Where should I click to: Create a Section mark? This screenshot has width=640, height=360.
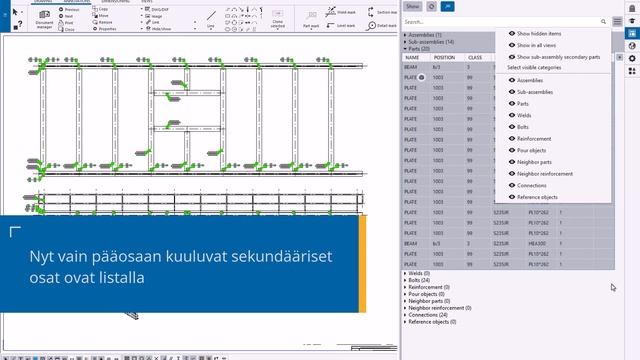pyautogui.click(x=382, y=12)
